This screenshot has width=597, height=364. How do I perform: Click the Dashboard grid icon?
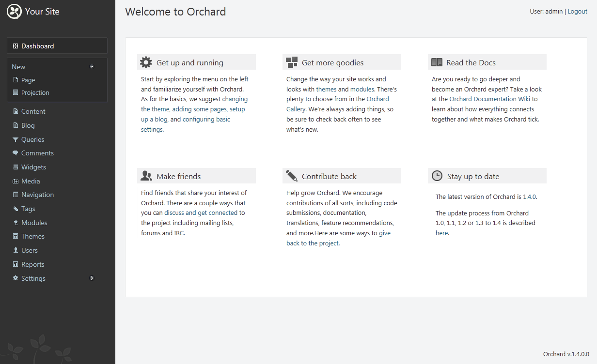click(16, 46)
